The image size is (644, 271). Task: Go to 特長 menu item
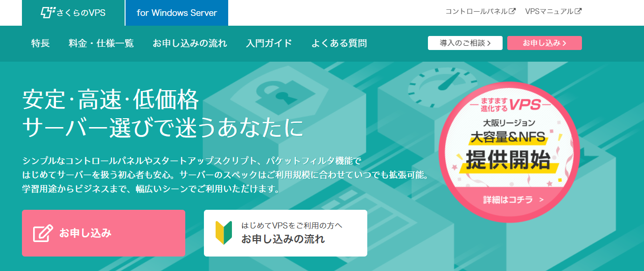[41, 43]
